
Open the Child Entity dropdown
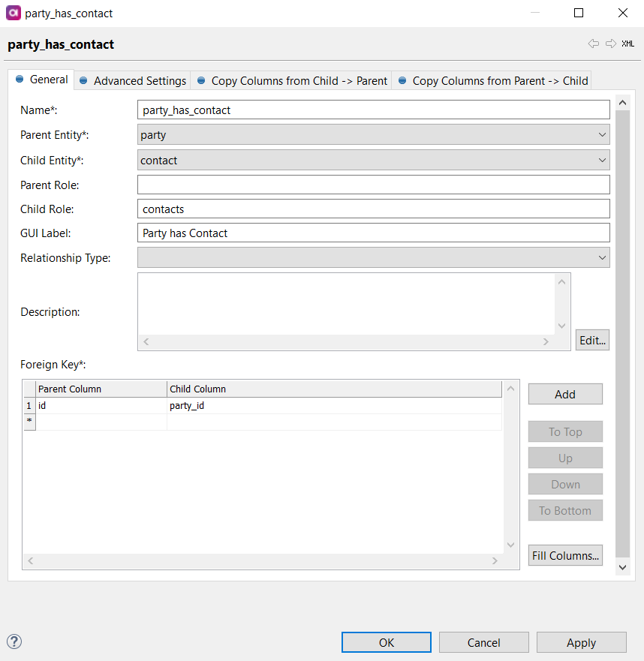tap(602, 160)
